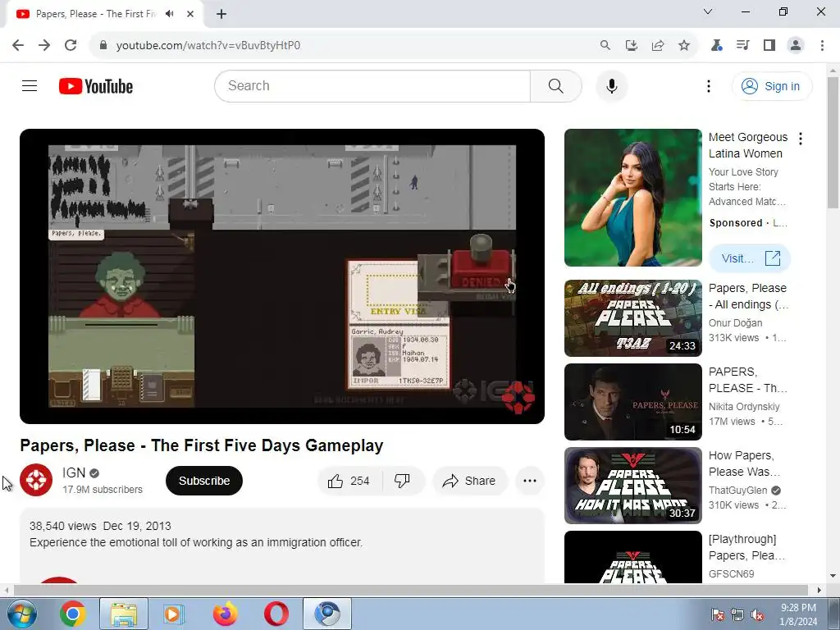Open the sponsored Latina Women ad thumbnail
This screenshot has height=630, width=840.
coord(632,198)
